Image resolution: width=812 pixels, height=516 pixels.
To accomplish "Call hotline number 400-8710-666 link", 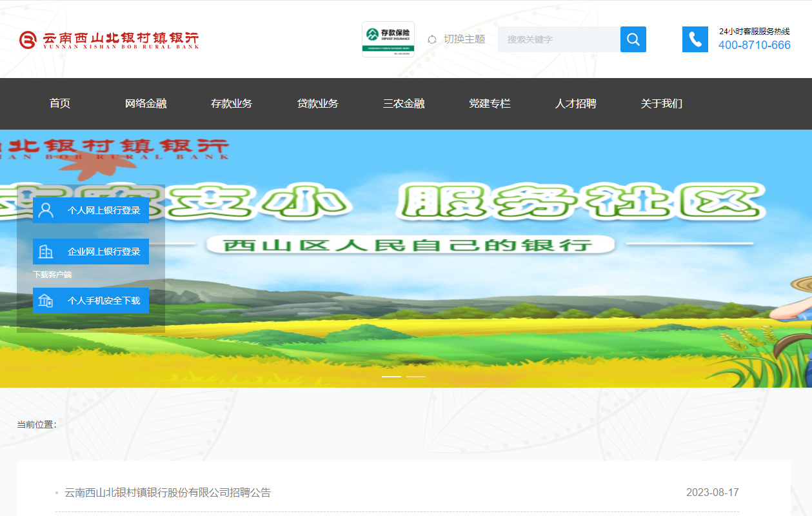I will coord(754,45).
